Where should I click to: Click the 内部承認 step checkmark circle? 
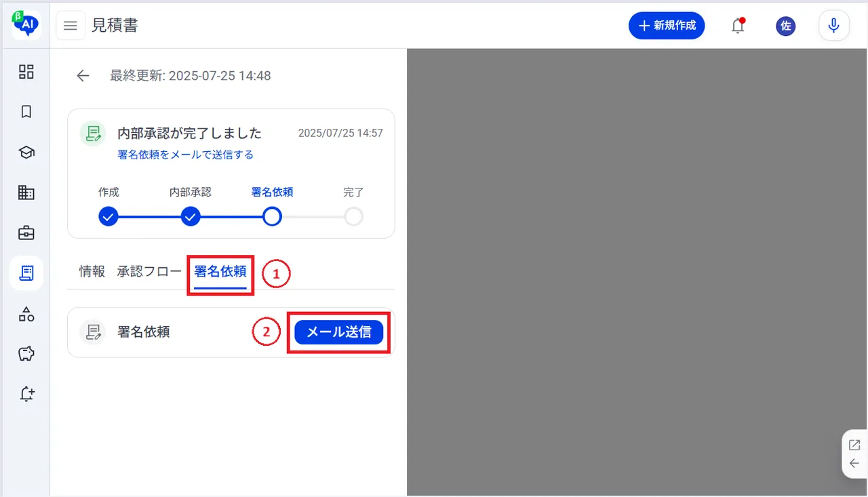(x=191, y=217)
